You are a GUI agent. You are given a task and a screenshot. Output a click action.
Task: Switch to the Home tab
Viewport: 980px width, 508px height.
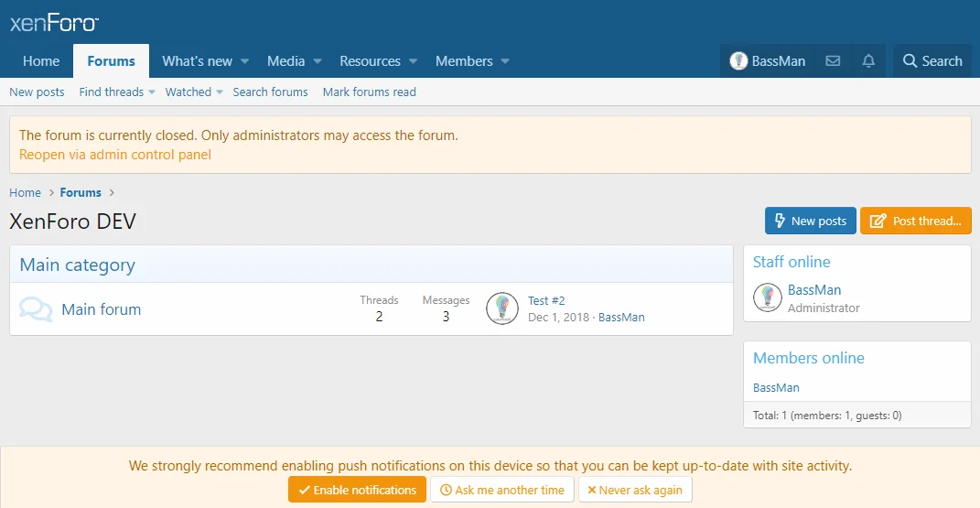click(x=41, y=61)
